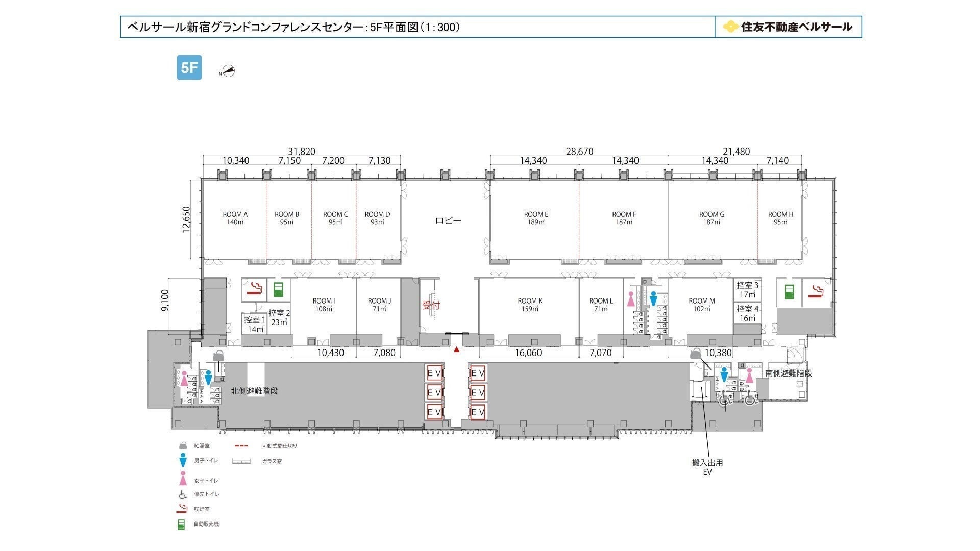
Task: Click the smoking room icon beside 控室 2
Action: coord(254,289)
